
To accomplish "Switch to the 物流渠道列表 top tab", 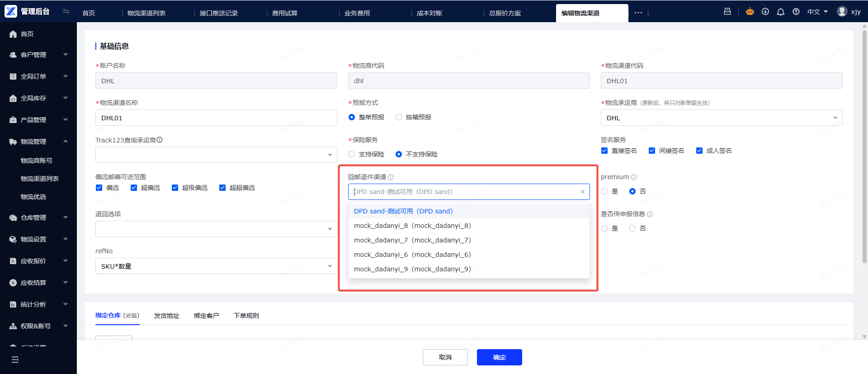I will coord(146,13).
